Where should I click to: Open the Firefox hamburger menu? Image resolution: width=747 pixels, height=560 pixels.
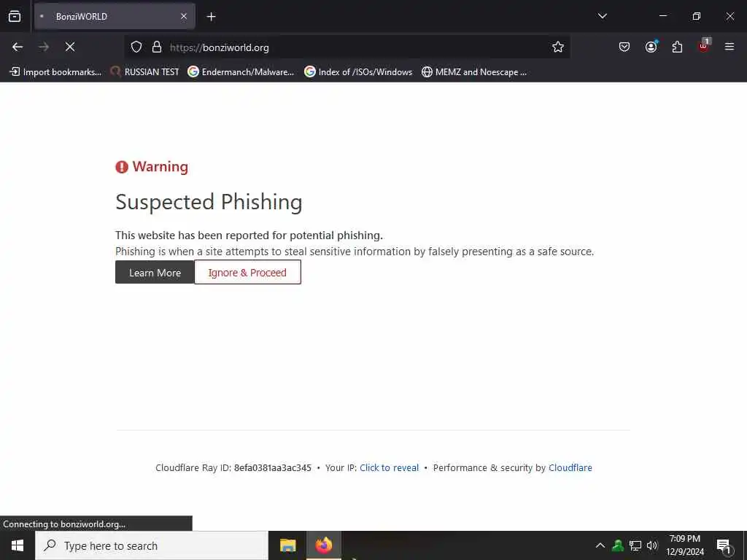pyautogui.click(x=729, y=47)
